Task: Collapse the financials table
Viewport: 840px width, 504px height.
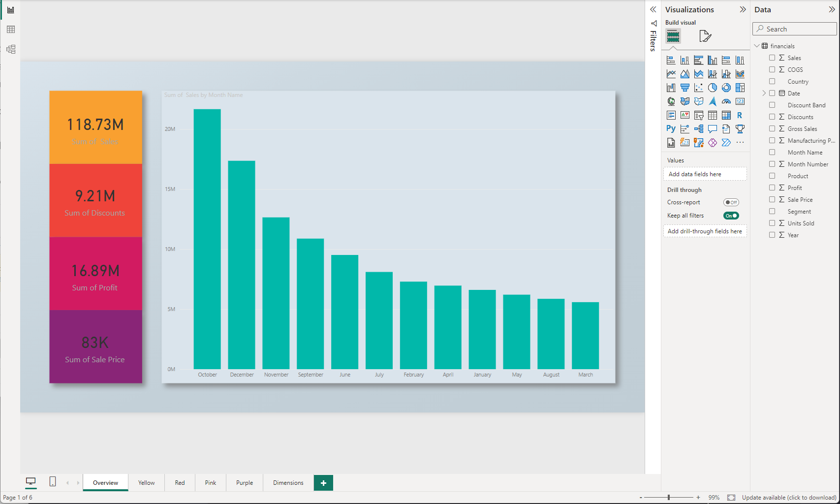Action: coord(757,46)
